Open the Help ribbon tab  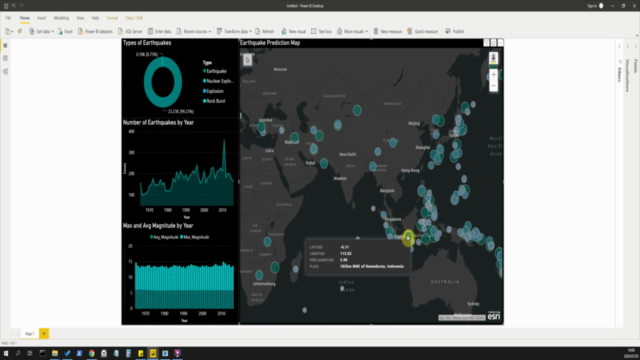[x=95, y=18]
